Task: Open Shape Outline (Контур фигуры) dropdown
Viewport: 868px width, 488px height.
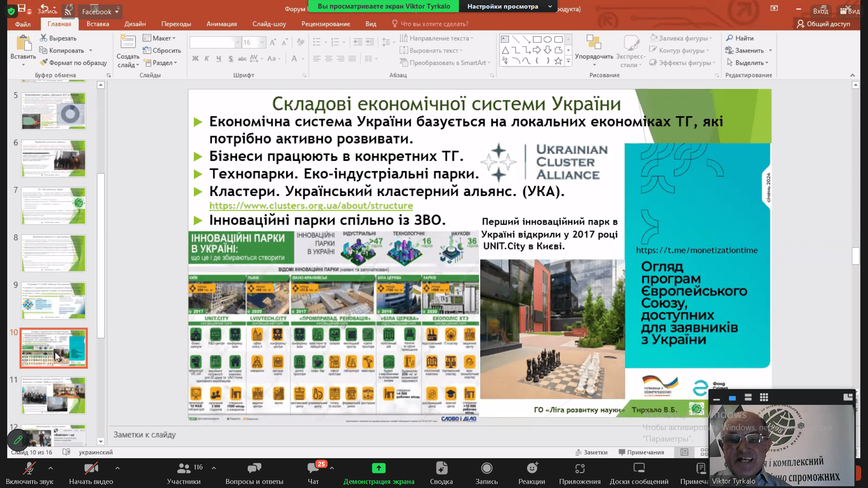Action: 679,50
